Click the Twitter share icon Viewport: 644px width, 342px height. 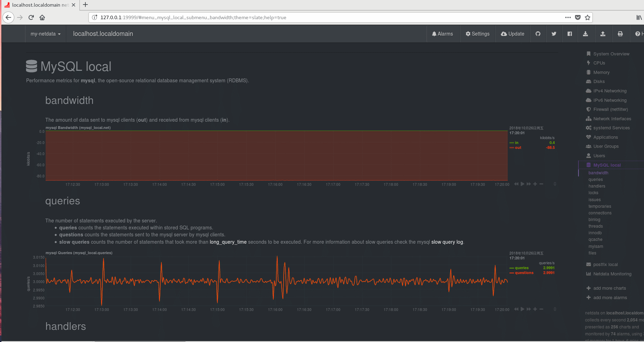[x=554, y=34]
